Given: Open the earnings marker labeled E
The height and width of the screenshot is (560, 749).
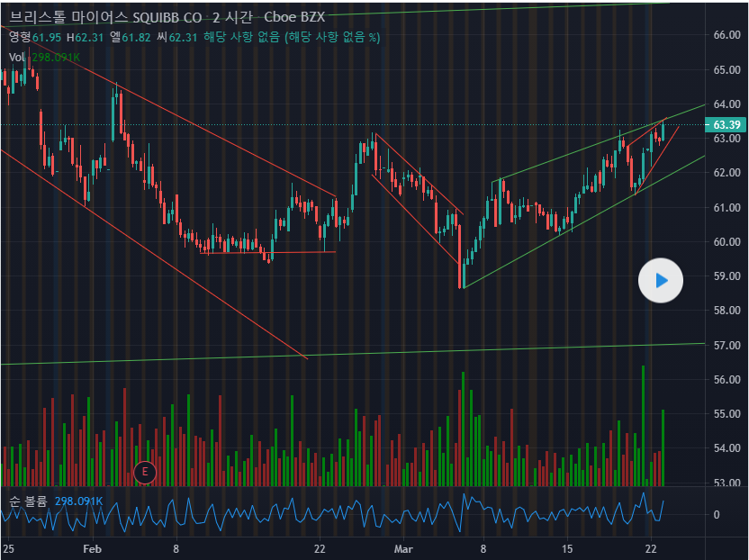Looking at the screenshot, I should point(145,473).
